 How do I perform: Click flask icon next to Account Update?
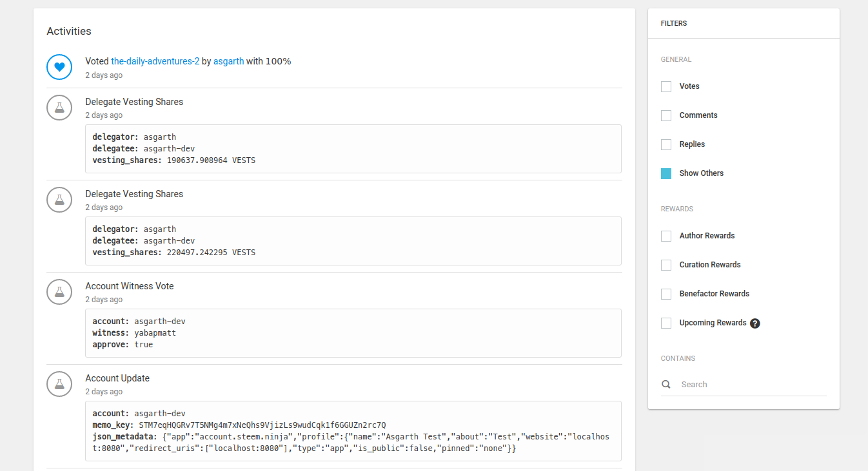(59, 384)
